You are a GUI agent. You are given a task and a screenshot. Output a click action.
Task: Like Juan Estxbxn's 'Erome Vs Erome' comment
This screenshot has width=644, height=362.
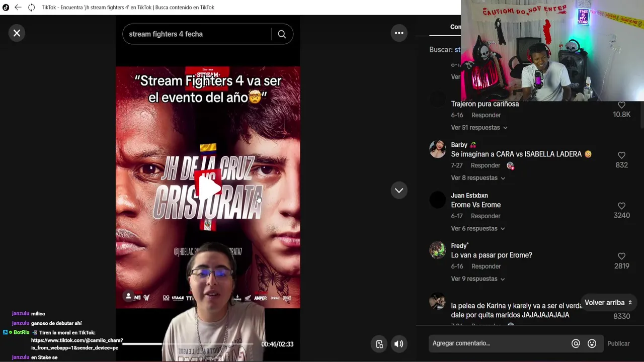(x=621, y=206)
